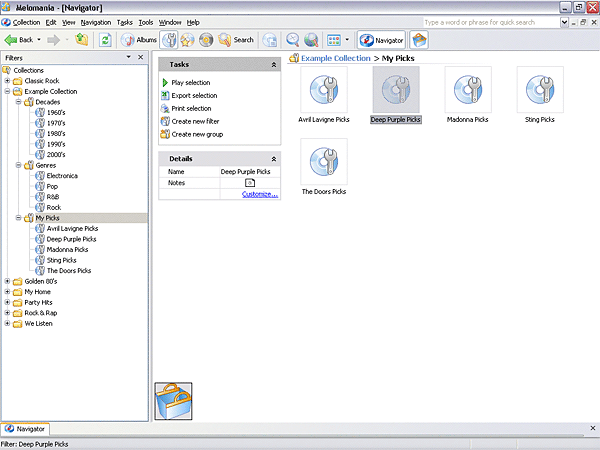Open the view mode dropdown arrow
Image resolution: width=600 pixels, height=450 pixels.
[347, 40]
